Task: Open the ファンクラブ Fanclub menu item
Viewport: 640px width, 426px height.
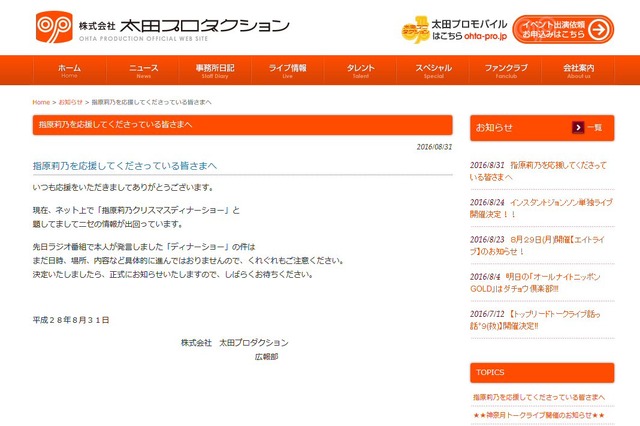Action: tap(506, 70)
